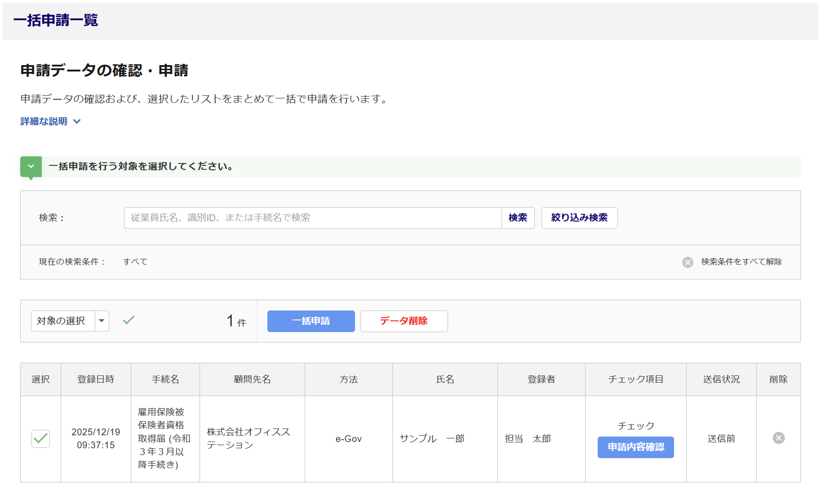Click the 送信状況 column header
The height and width of the screenshot is (504, 821).
click(x=721, y=379)
